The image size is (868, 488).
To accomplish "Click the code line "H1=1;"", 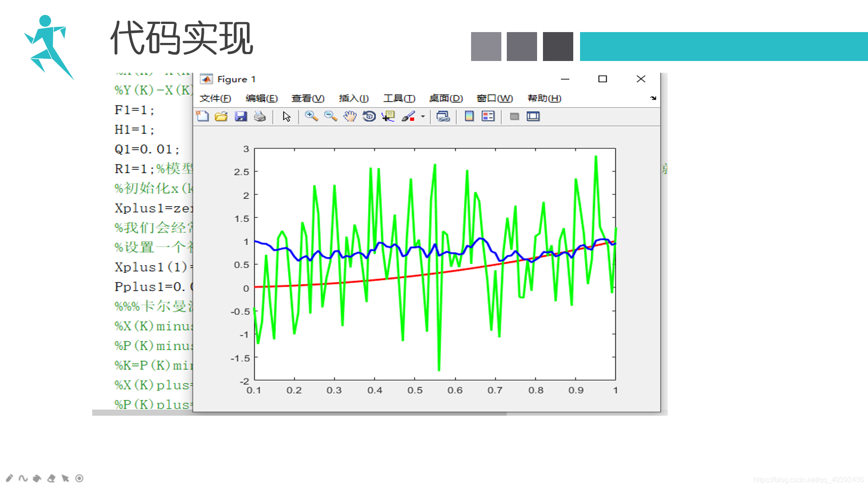I will coord(135,130).
